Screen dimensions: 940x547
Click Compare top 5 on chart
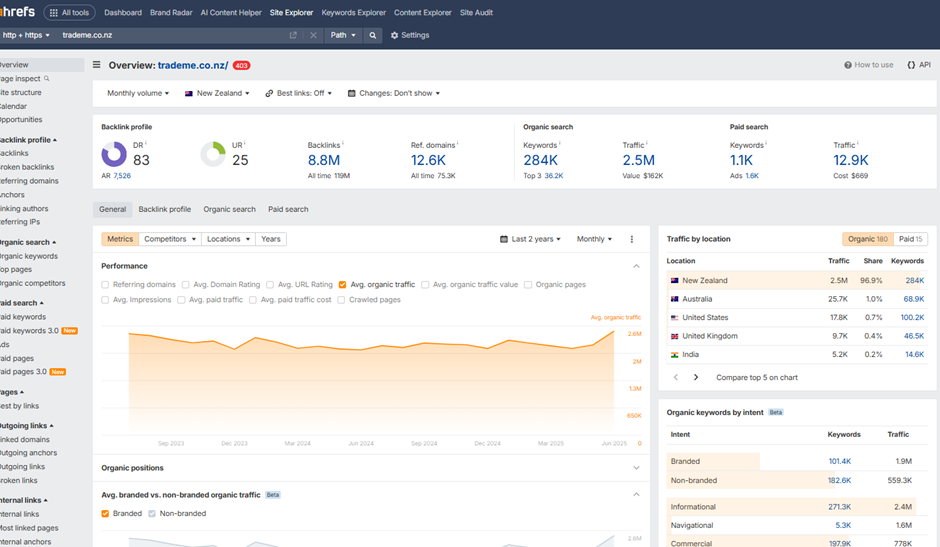(757, 378)
